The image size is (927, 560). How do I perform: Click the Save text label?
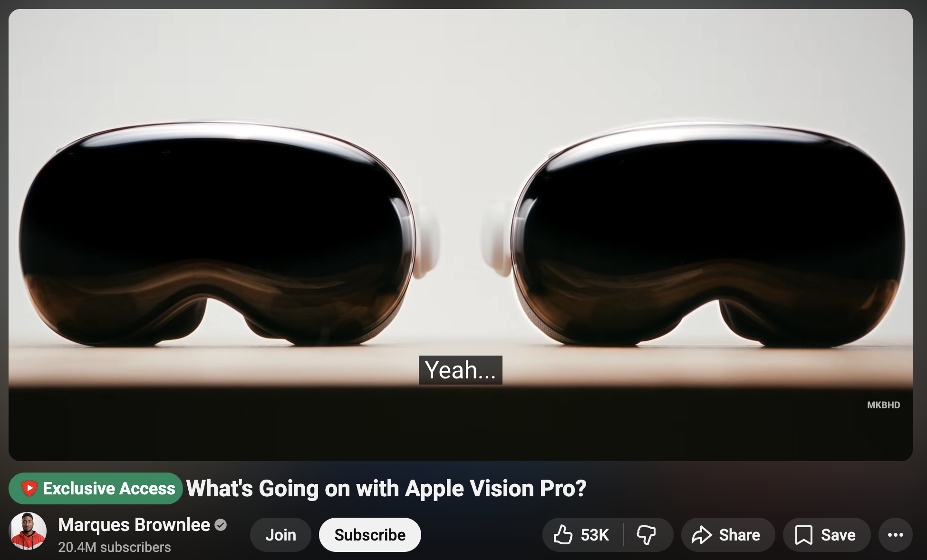[838, 535]
